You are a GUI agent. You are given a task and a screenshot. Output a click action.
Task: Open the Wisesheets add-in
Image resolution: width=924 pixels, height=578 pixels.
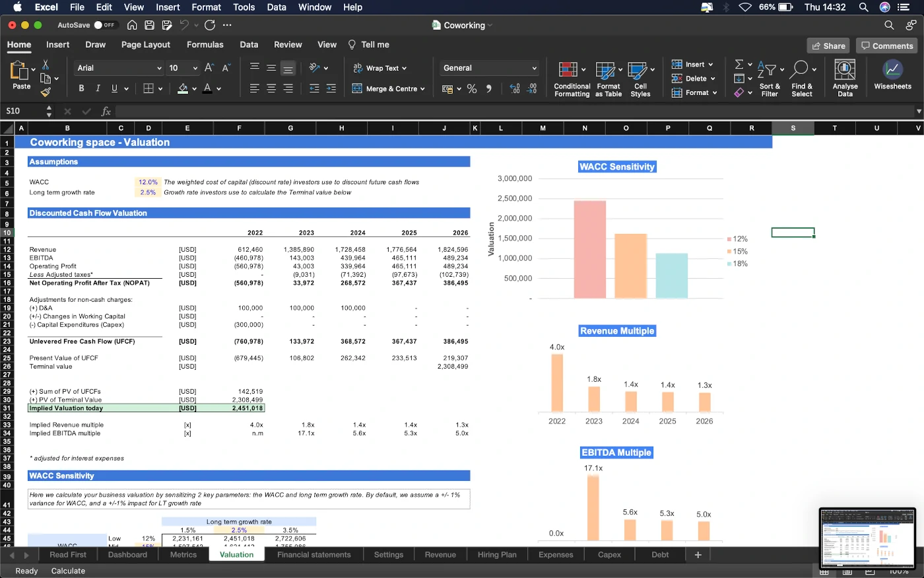[x=892, y=75]
